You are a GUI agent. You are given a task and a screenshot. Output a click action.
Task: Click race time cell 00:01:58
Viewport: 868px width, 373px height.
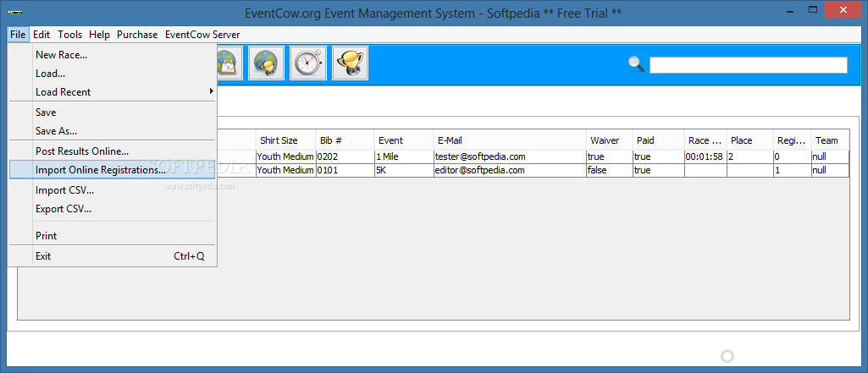(x=705, y=157)
